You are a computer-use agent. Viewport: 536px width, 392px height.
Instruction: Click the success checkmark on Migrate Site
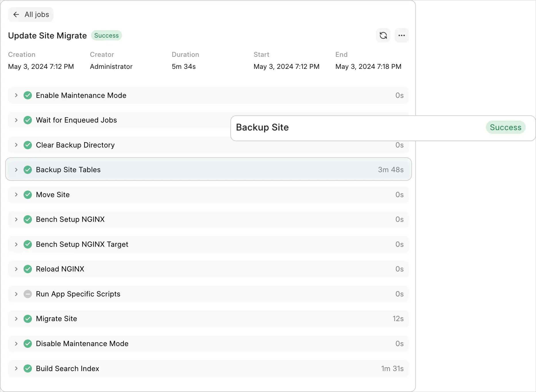click(x=28, y=319)
